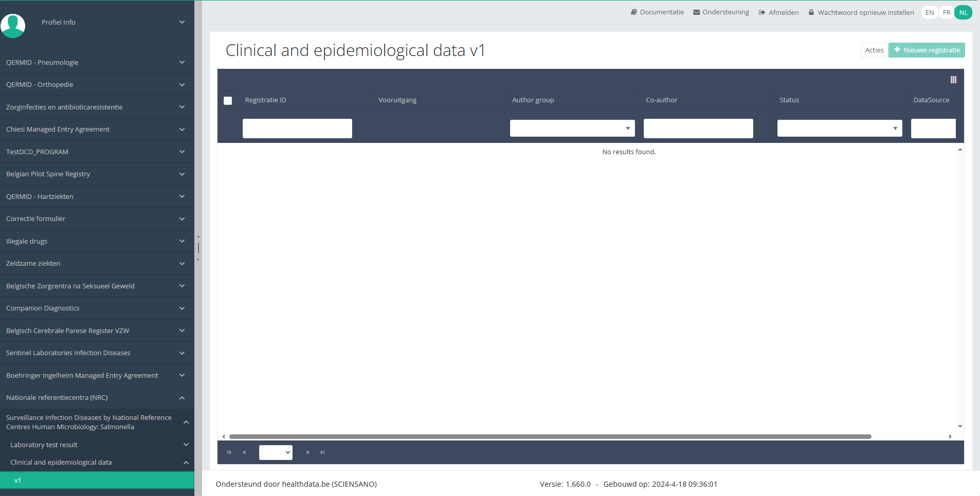Click the sidebar collapse splitter handle

(198, 248)
